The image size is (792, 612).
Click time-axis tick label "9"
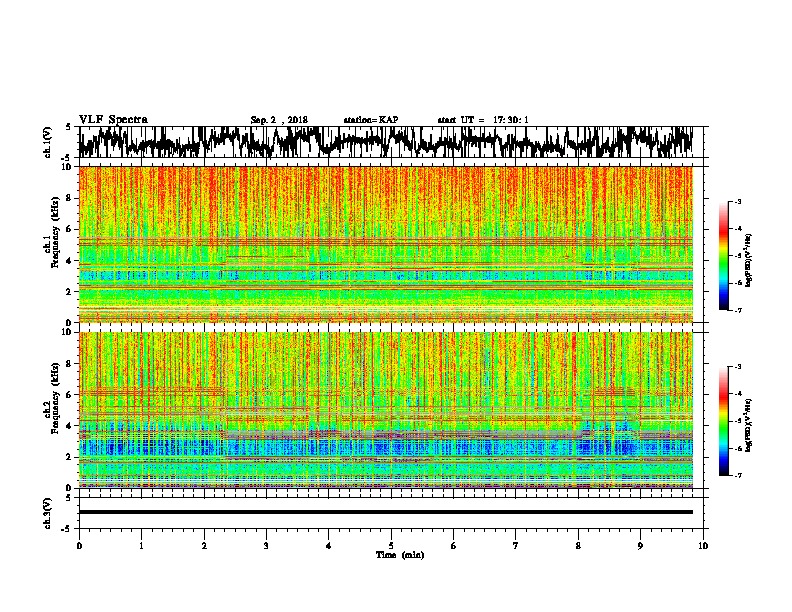click(640, 546)
